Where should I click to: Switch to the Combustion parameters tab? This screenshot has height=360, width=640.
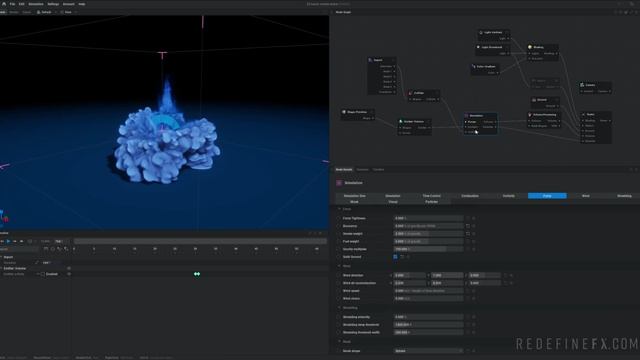(x=470, y=196)
